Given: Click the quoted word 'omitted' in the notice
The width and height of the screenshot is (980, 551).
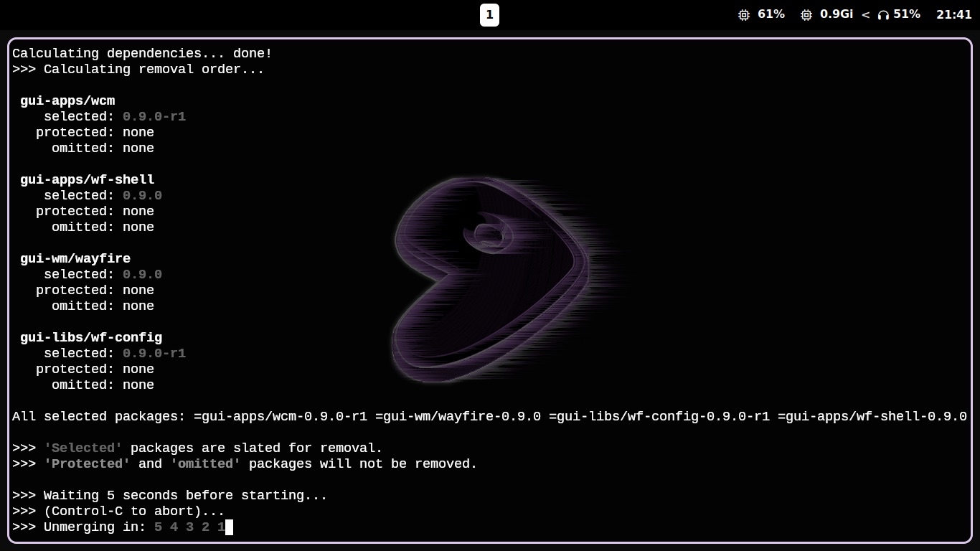Looking at the screenshot, I should coord(205,463).
